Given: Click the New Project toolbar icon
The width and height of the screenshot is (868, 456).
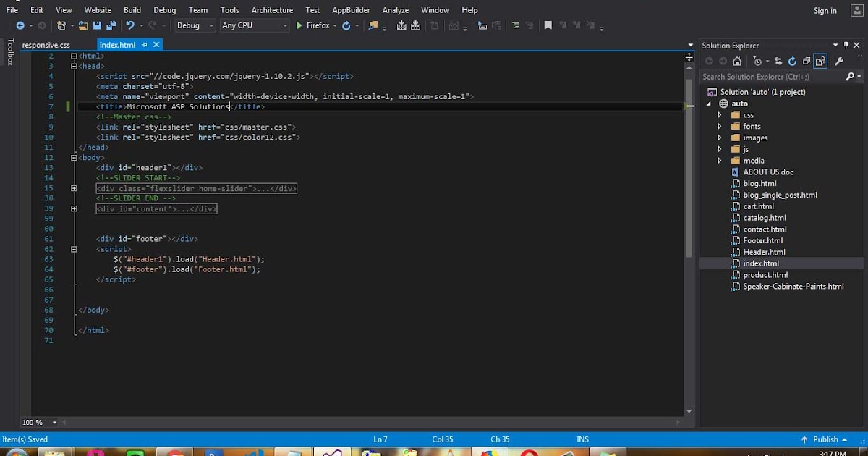Looking at the screenshot, I should pos(61,25).
